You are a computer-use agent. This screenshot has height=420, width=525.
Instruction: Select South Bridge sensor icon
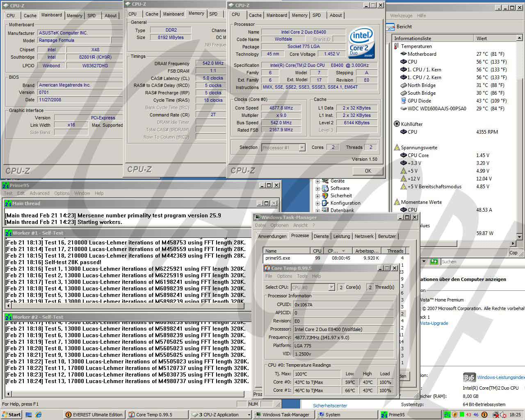(404, 93)
